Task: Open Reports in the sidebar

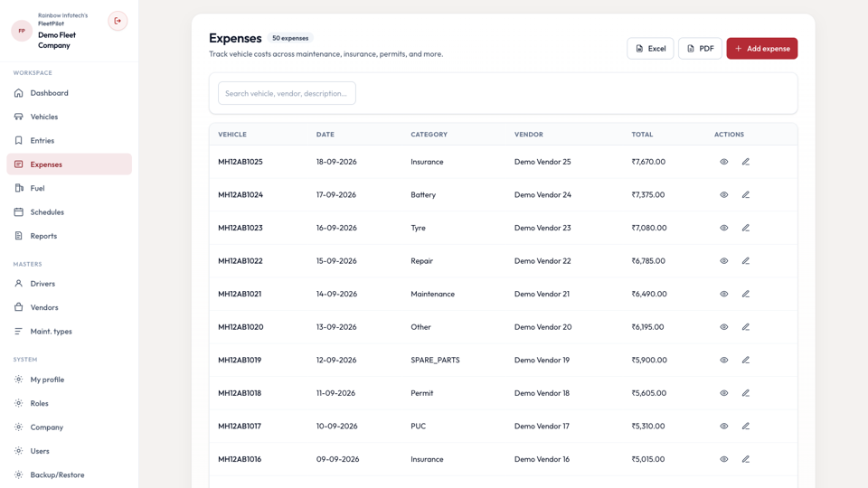Action: click(x=70, y=236)
